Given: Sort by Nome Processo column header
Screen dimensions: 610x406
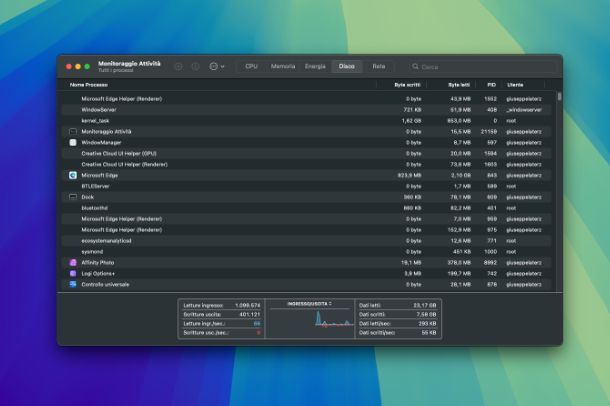Looking at the screenshot, I should pos(89,85).
